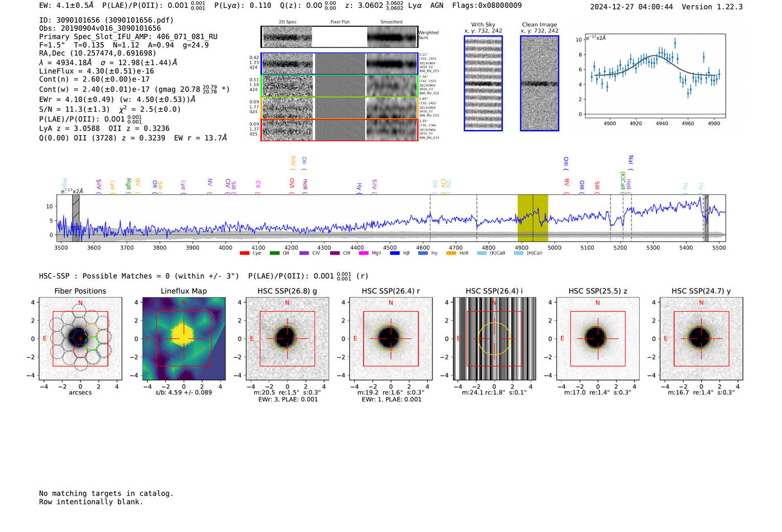Click the m:17.0 re:1.4" caption
The height and width of the screenshot is (532, 782).
[598, 392]
